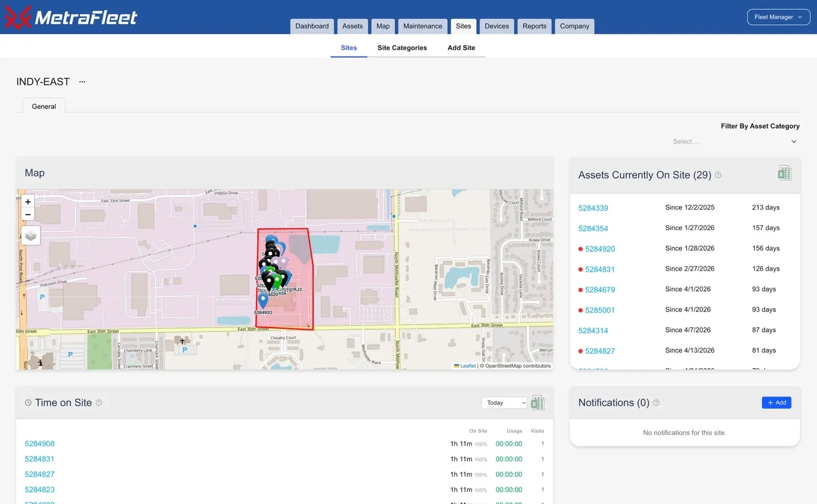
Task: Open asset 5284314 link
Action: [x=593, y=330]
